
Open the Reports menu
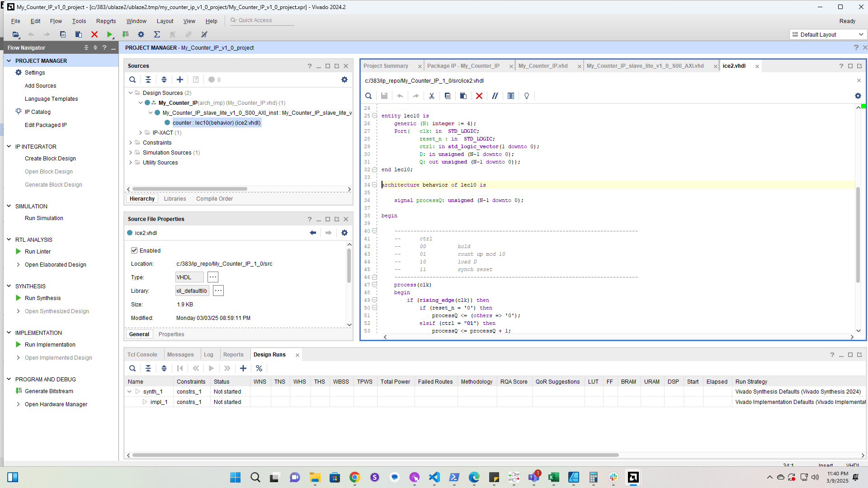point(106,21)
